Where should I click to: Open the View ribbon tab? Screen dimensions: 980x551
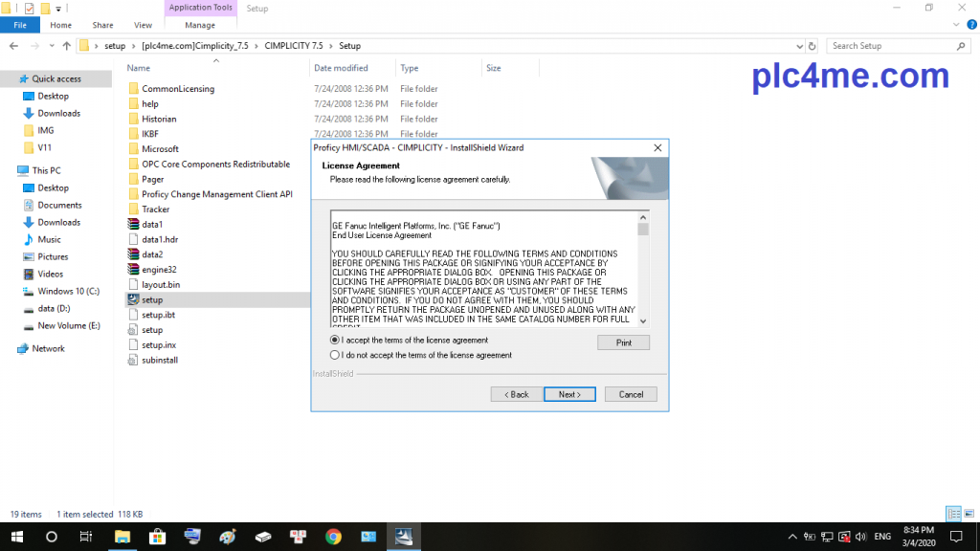pyautogui.click(x=143, y=25)
